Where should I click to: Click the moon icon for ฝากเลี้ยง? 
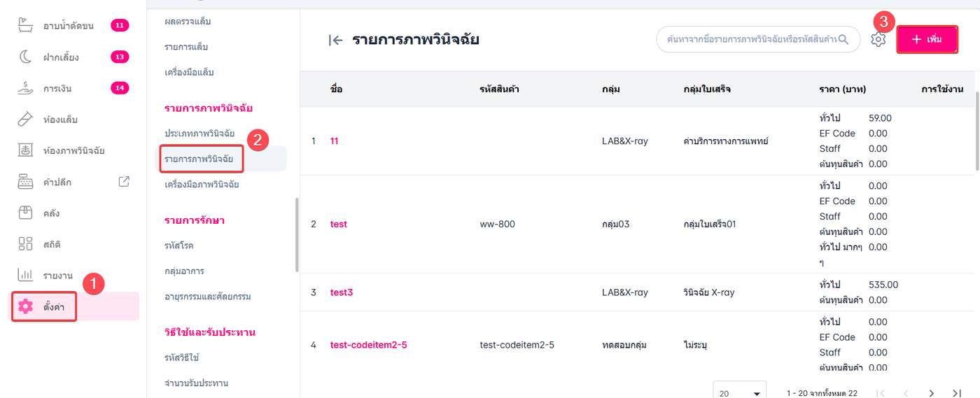point(25,57)
